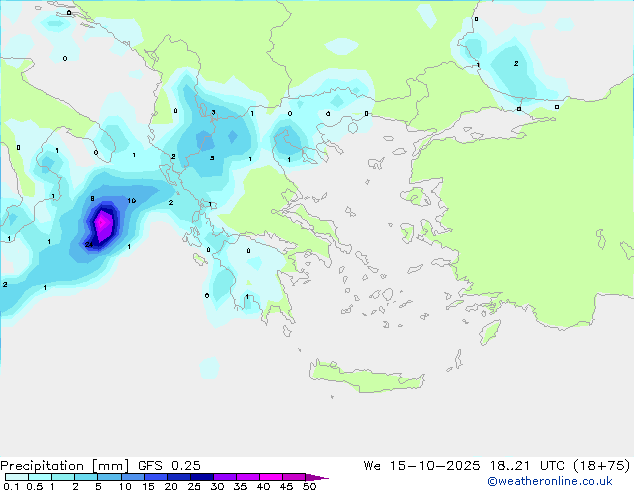Viewport: 634px width, 490px height.
Task: Click the '18..21 UTC' time text
Action: point(528,466)
